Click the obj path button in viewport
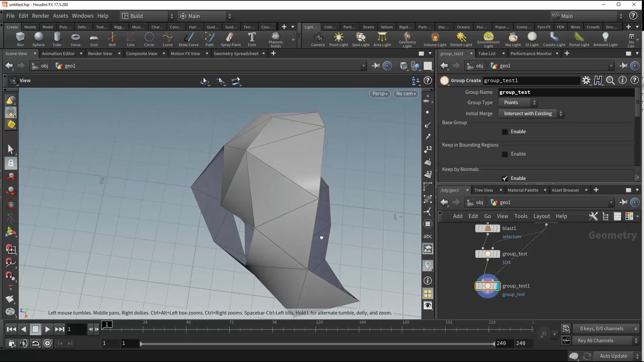The height and width of the screenshot is (362, 644). coord(41,66)
